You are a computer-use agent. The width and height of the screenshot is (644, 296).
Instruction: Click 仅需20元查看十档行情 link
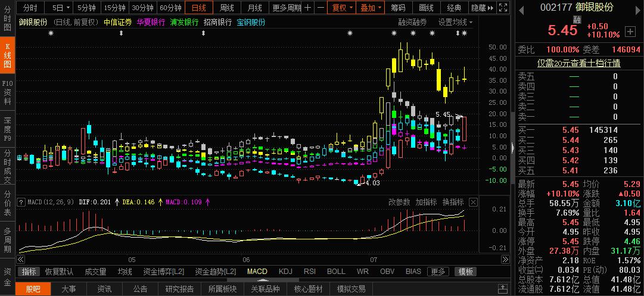tap(578, 63)
